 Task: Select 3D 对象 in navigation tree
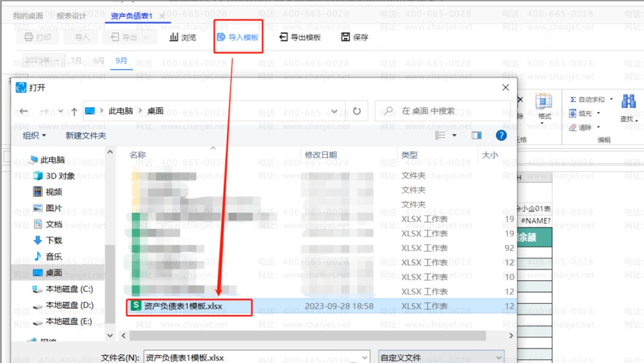coord(55,176)
